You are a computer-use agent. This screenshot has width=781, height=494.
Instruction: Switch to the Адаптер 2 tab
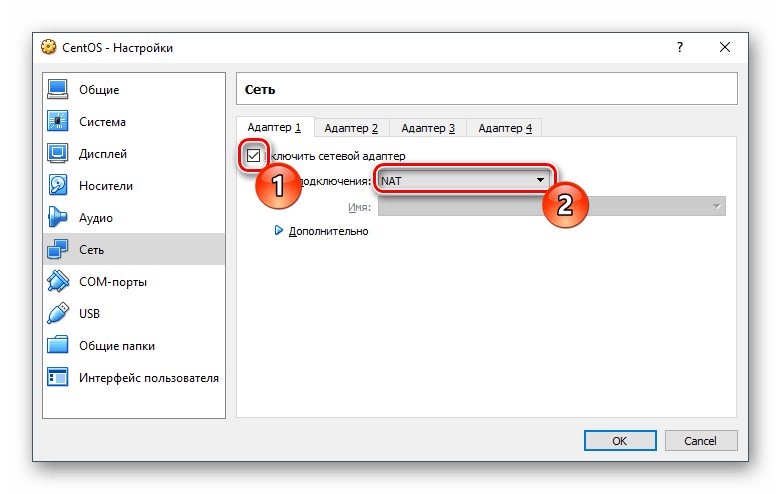tap(351, 128)
